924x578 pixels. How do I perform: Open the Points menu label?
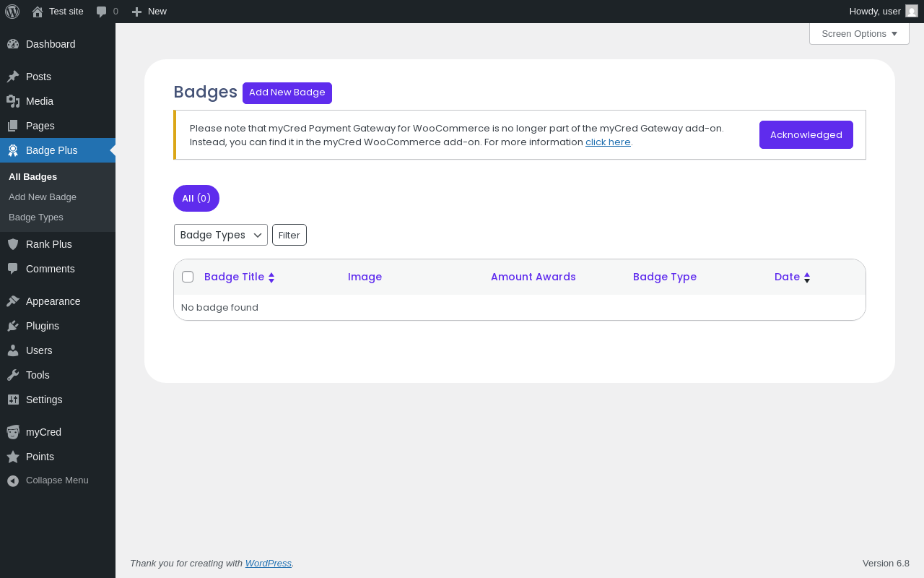coord(40,457)
